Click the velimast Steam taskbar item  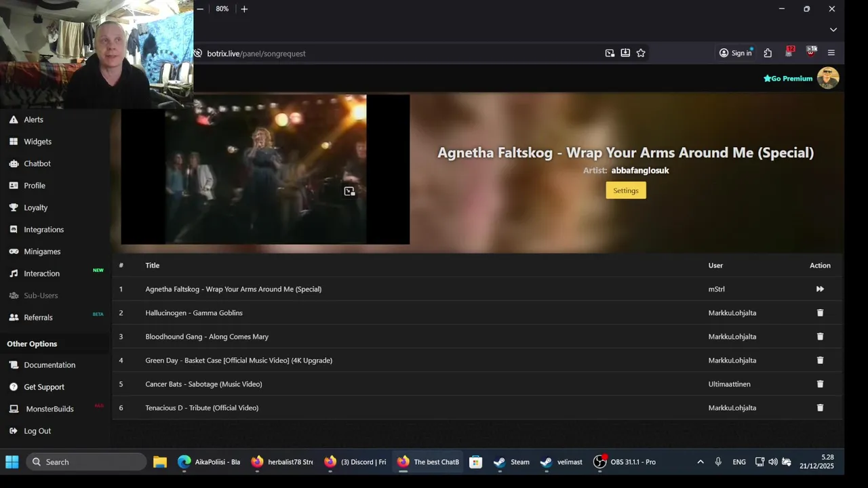(x=561, y=462)
